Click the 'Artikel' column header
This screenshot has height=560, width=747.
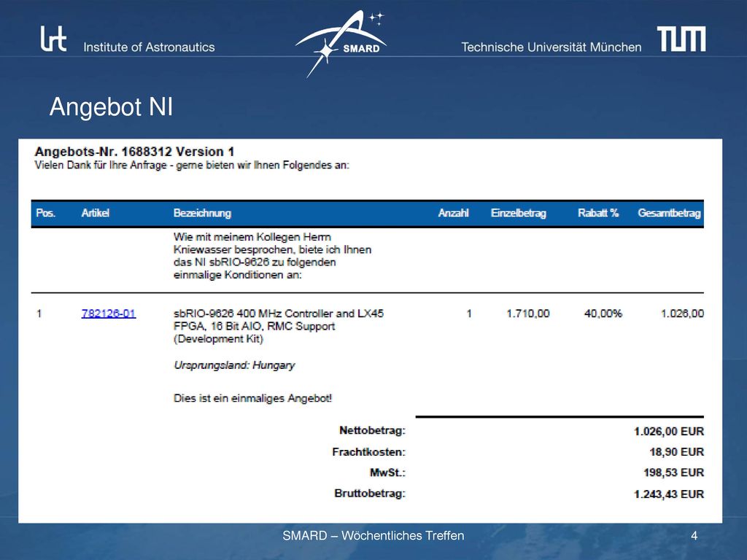(96, 213)
